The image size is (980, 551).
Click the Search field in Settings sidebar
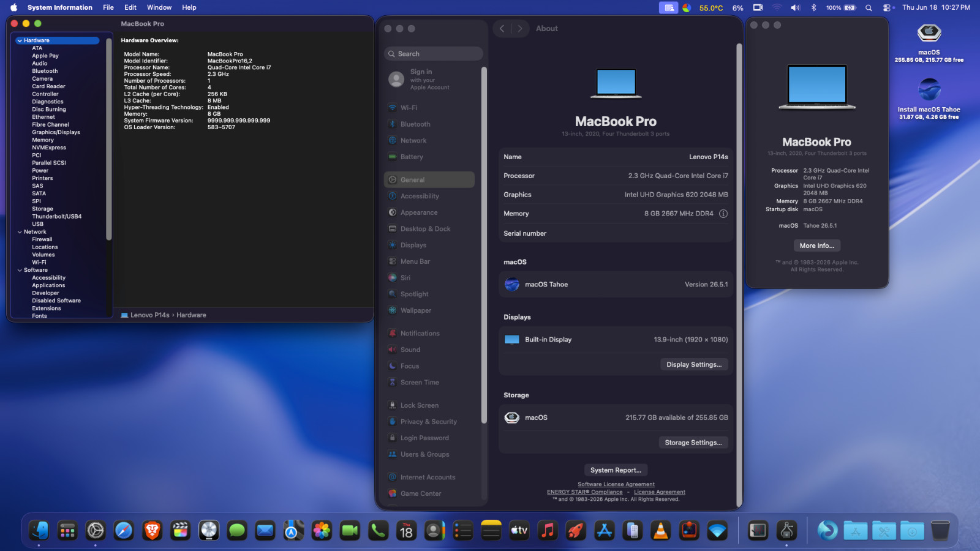(434, 54)
